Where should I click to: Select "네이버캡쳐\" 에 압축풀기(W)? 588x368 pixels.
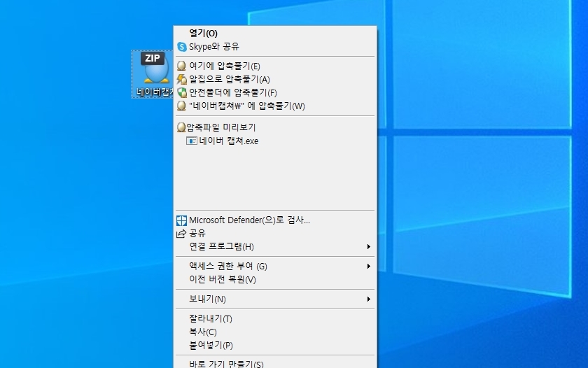pos(275,106)
